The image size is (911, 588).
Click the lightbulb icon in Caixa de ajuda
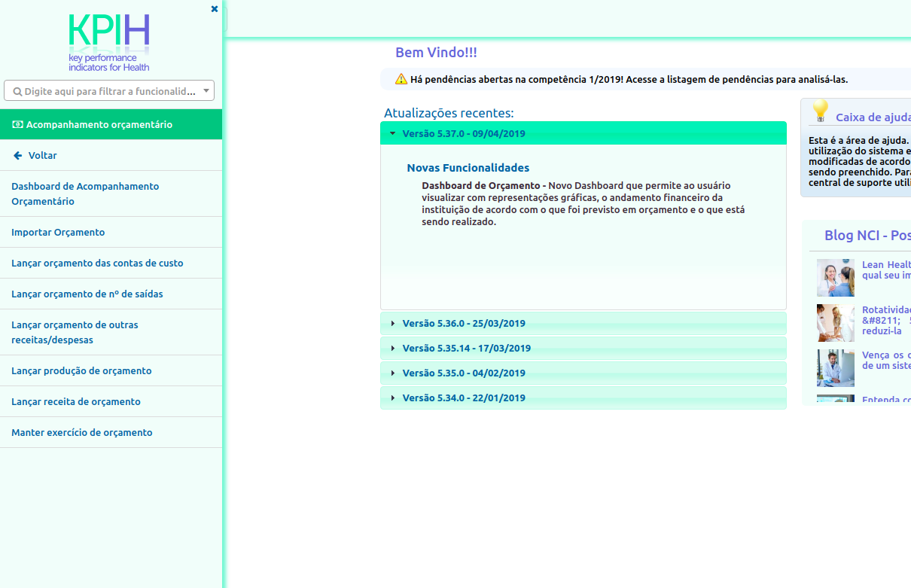pyautogui.click(x=819, y=111)
